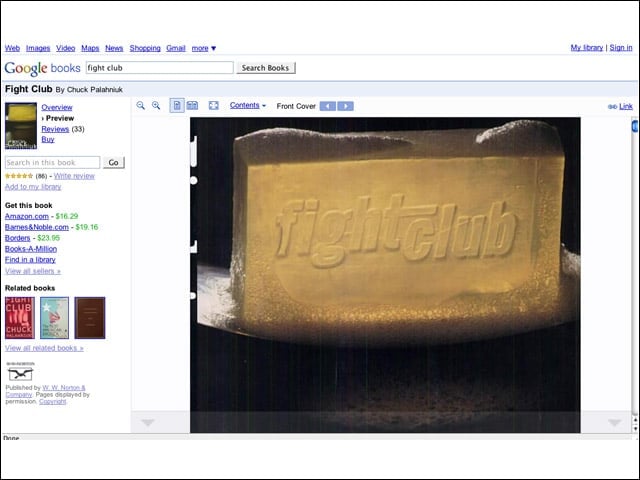Click the vertical scrollbar thumb

(635, 126)
